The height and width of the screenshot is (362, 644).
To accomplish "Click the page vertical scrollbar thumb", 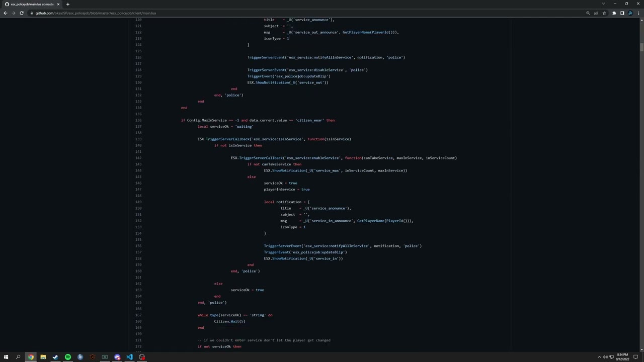I will click(641, 47).
